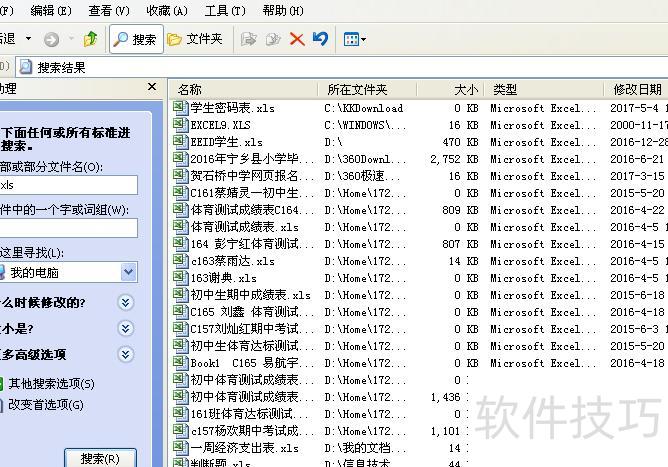The image size is (668, 467).
Task: Click date 2016-6-21
Action: tap(637, 159)
